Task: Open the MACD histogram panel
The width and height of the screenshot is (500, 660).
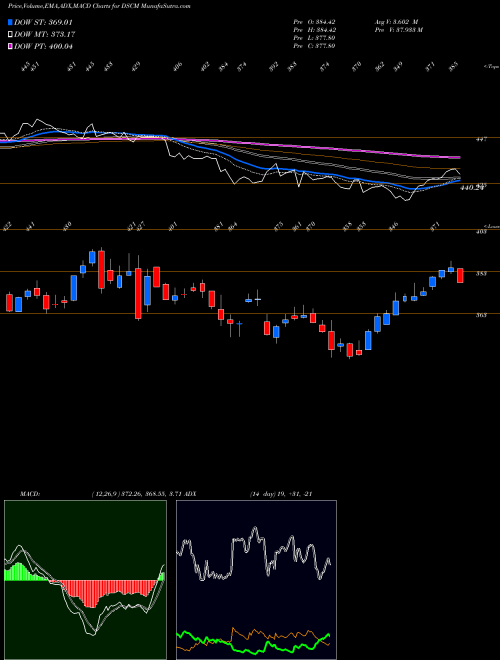Action: (85, 580)
